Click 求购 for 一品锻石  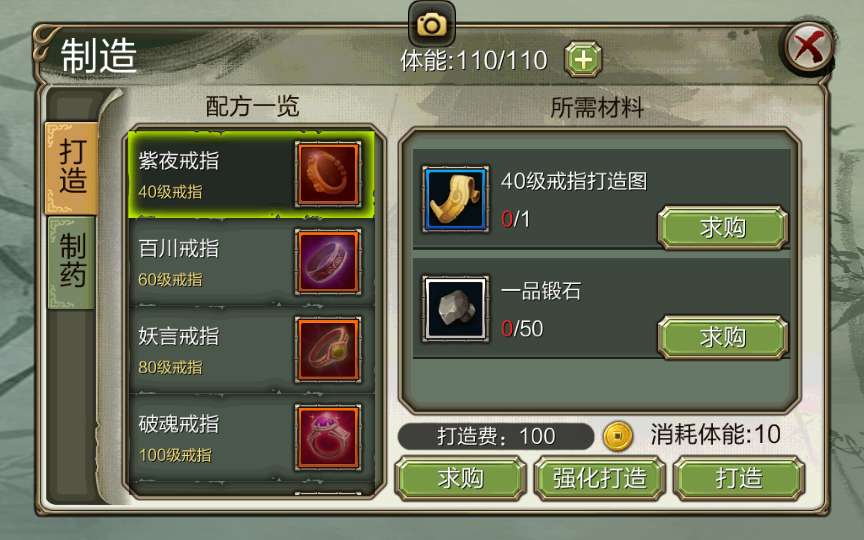[x=723, y=337]
